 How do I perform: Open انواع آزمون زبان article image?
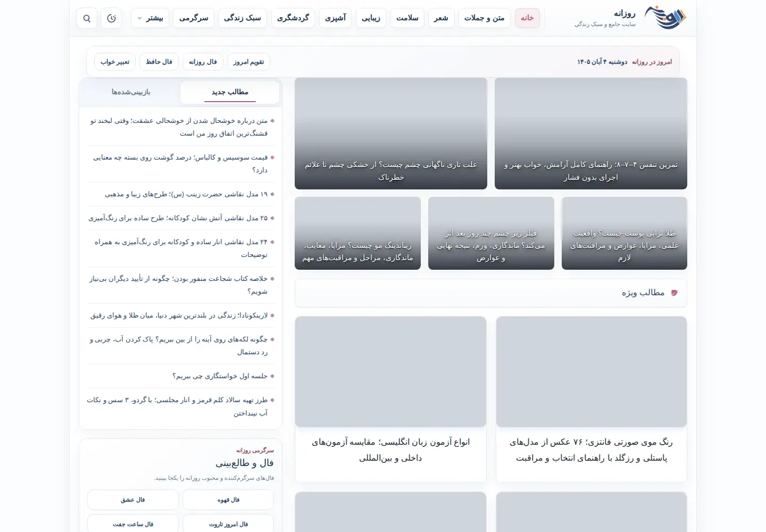390,372
